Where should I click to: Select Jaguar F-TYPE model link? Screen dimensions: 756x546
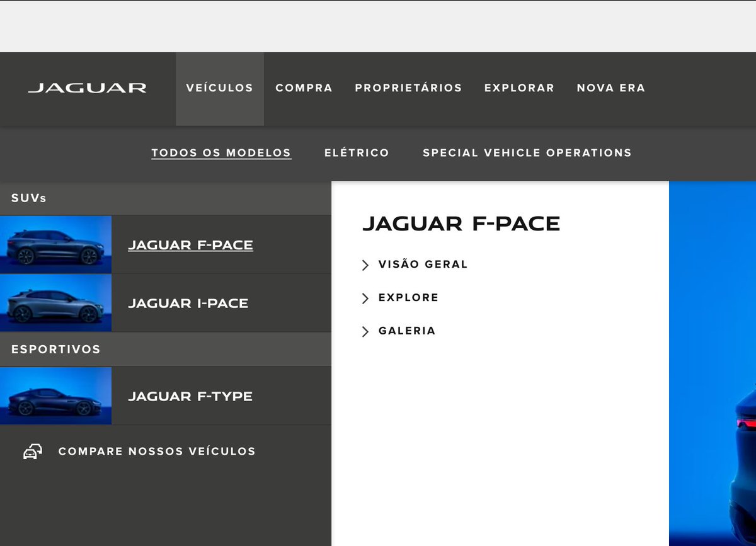tap(190, 396)
